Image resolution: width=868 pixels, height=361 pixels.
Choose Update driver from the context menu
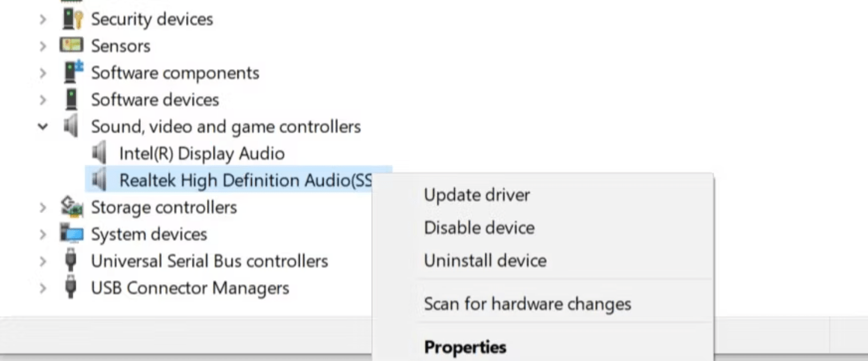pyautogui.click(x=476, y=194)
